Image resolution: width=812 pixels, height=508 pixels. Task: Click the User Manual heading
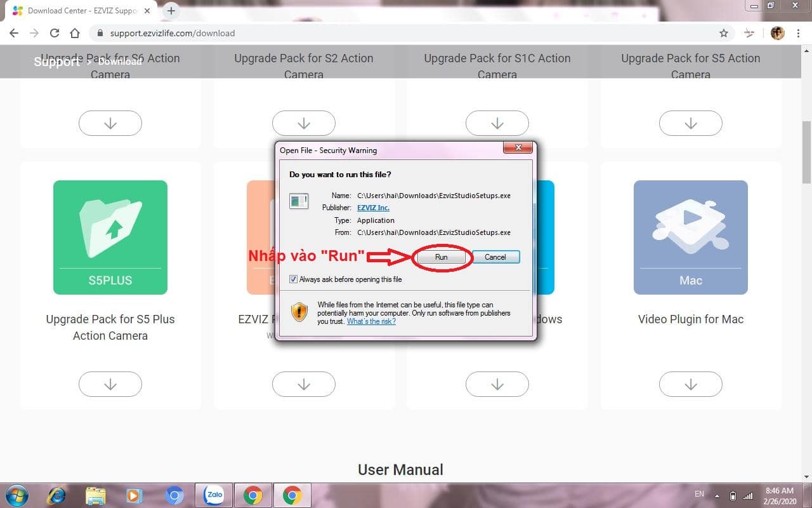pyautogui.click(x=401, y=470)
